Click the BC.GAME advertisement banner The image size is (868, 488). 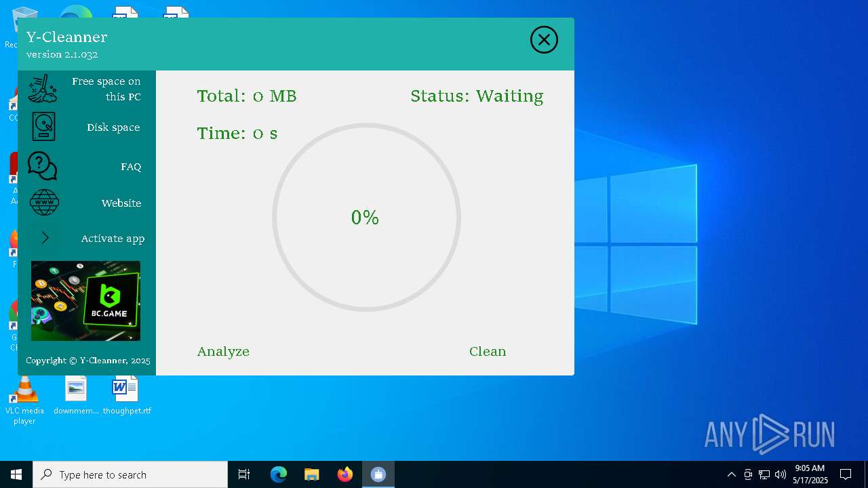pos(85,301)
